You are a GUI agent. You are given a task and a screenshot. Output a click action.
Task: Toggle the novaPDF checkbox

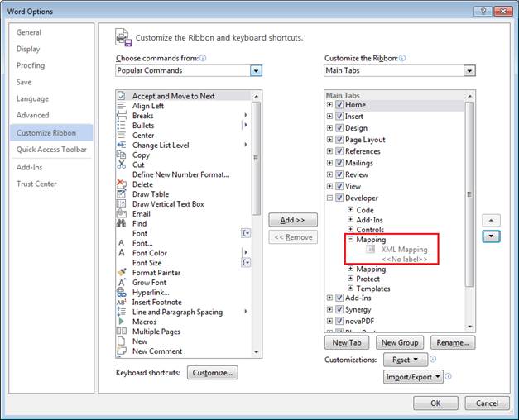pyautogui.click(x=339, y=321)
